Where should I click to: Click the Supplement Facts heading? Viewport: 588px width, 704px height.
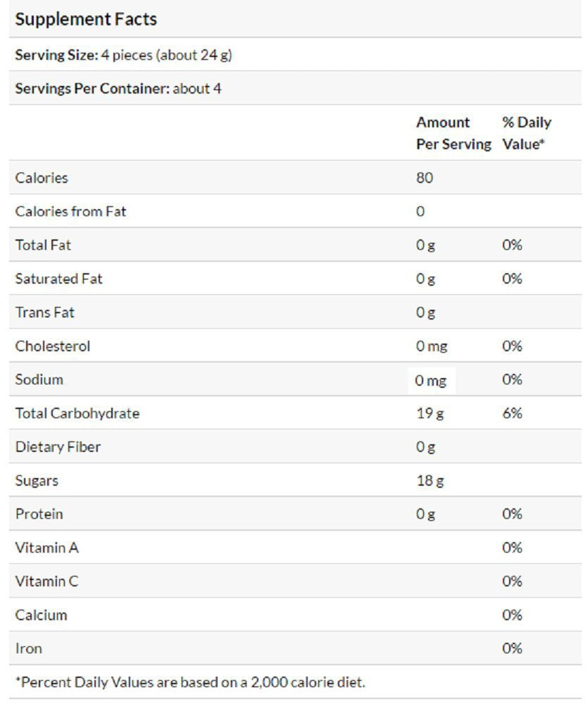coord(86,20)
